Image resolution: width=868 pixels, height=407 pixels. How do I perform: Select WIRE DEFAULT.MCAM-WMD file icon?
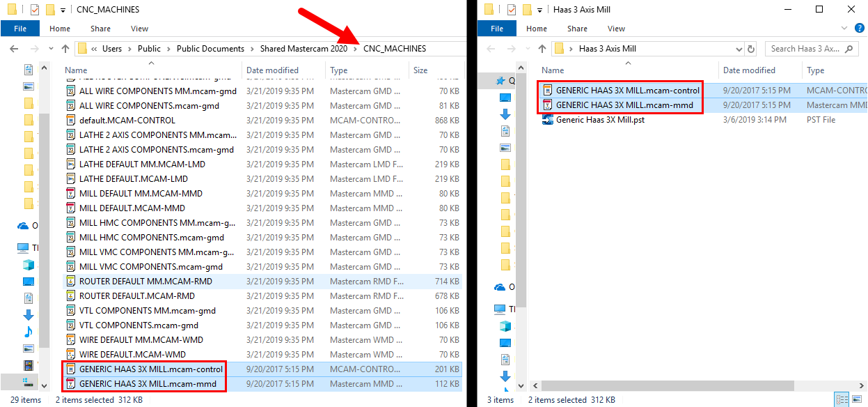click(70, 355)
